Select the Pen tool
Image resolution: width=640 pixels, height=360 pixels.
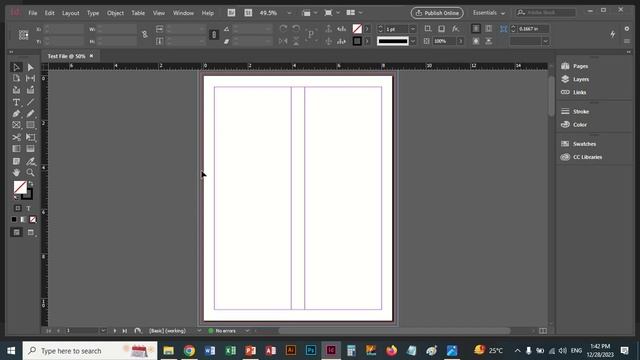click(16, 114)
